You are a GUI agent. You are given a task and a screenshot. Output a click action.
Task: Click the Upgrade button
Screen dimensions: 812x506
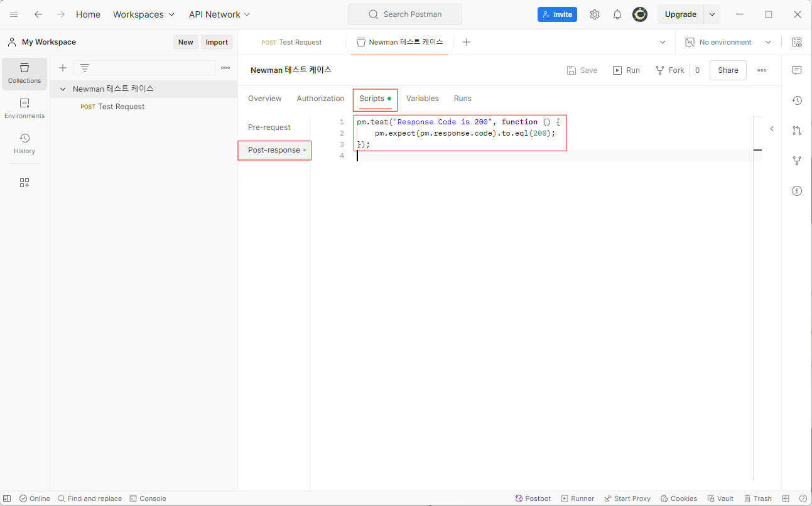point(681,14)
